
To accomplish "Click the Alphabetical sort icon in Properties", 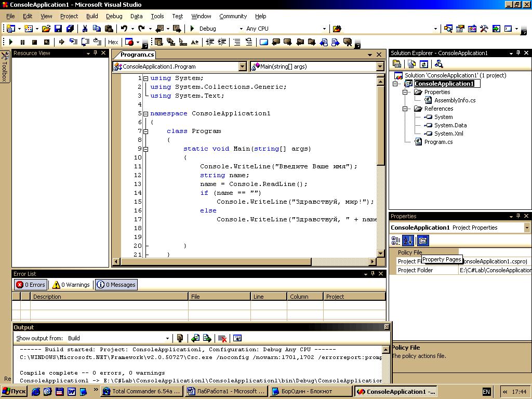I will pyautogui.click(x=408, y=241).
